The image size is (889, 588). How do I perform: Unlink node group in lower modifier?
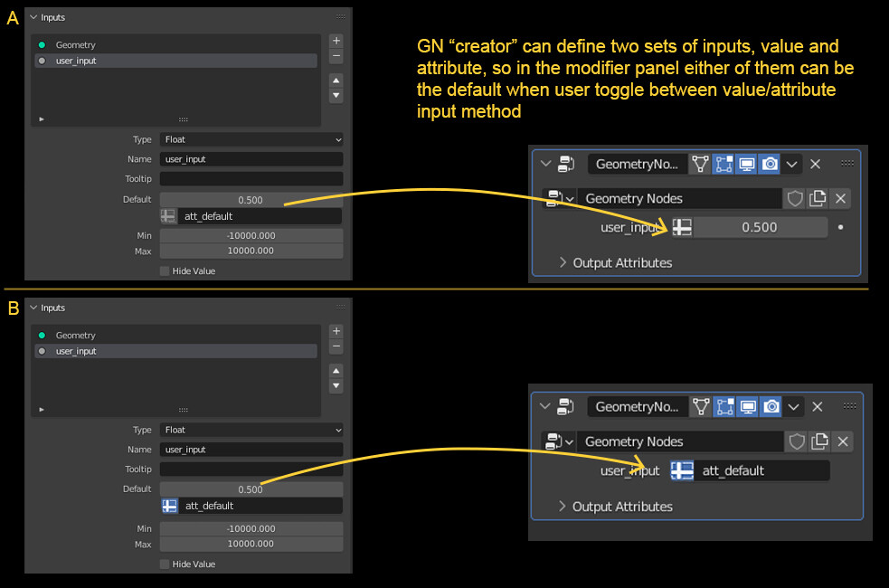(843, 441)
